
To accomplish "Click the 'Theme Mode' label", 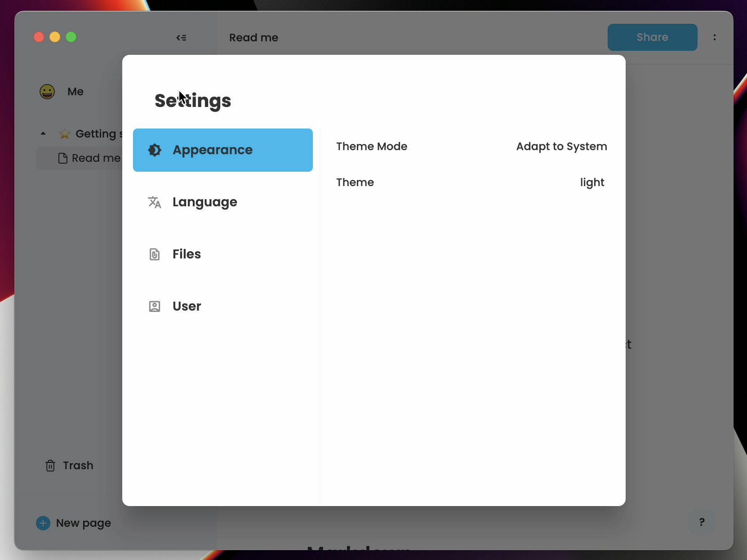I will tap(372, 147).
